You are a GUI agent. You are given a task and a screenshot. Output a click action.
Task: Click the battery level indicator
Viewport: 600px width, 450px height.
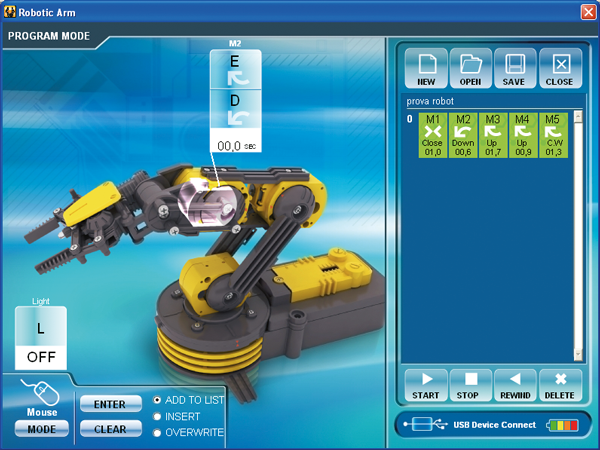562,425
